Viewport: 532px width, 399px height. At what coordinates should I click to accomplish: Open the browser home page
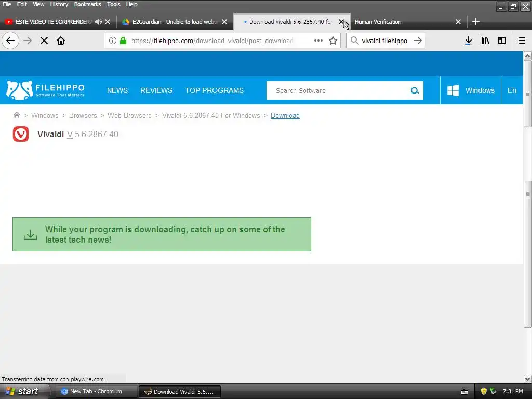[61, 41]
